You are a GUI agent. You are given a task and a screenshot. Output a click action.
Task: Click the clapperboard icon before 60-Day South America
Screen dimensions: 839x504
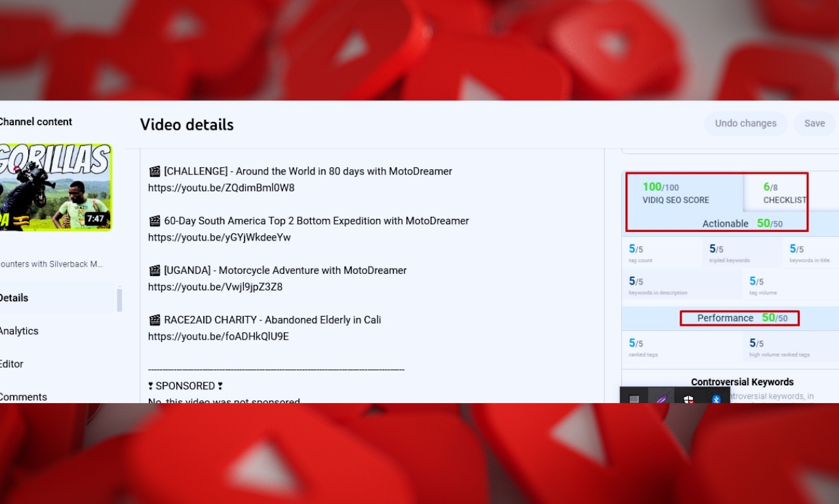(x=155, y=221)
